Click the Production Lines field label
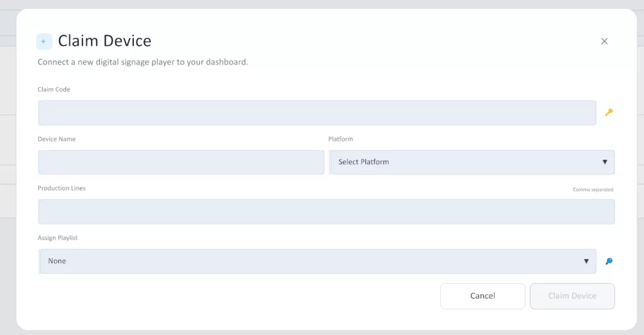644x335 pixels. tap(62, 188)
